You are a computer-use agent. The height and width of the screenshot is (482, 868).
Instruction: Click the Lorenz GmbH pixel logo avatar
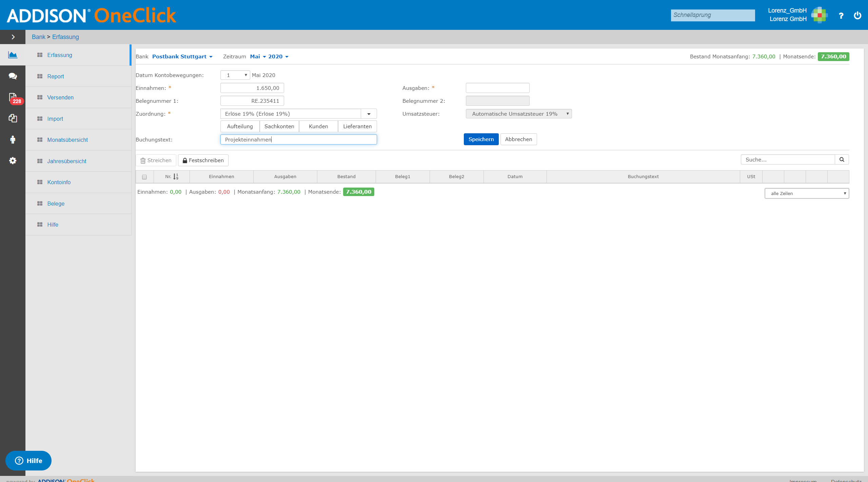820,15
